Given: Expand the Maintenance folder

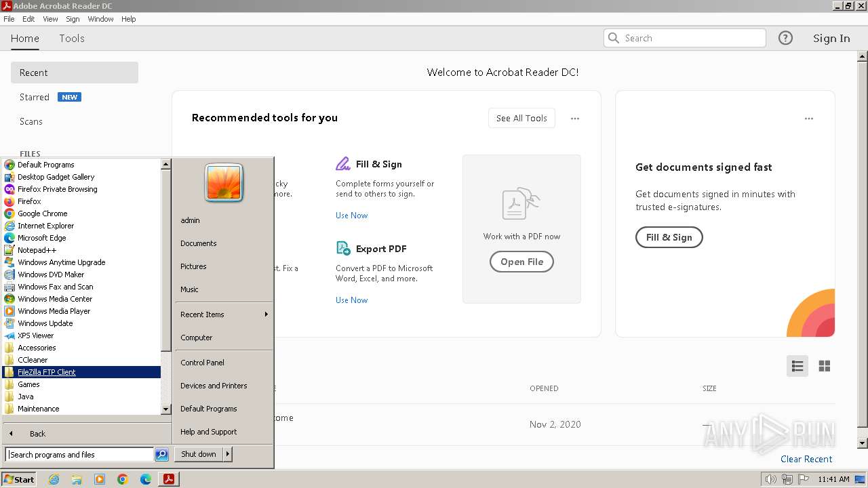Looking at the screenshot, I should [x=38, y=409].
